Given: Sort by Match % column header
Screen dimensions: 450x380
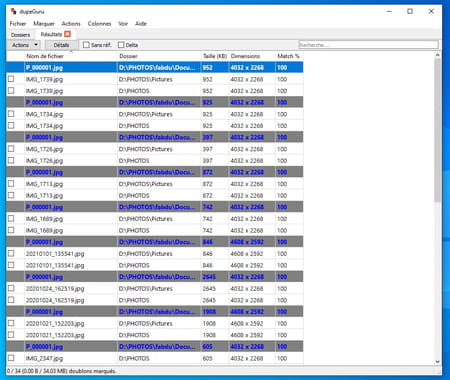Looking at the screenshot, I should click(x=289, y=56).
